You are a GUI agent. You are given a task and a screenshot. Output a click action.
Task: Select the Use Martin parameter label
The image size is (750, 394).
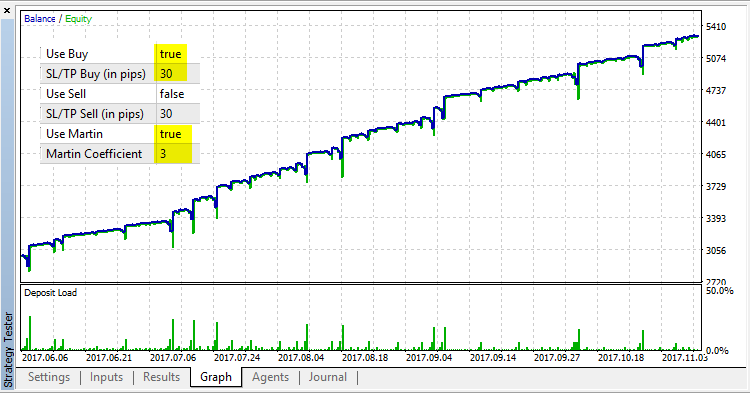(74, 134)
